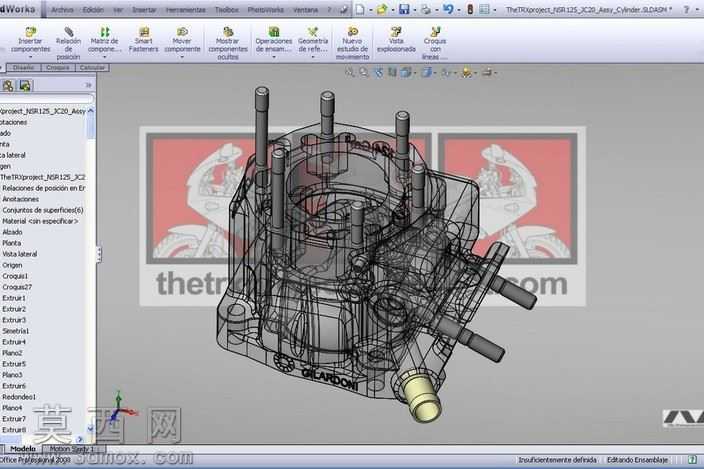Click the Display style icon

[x=427, y=72]
